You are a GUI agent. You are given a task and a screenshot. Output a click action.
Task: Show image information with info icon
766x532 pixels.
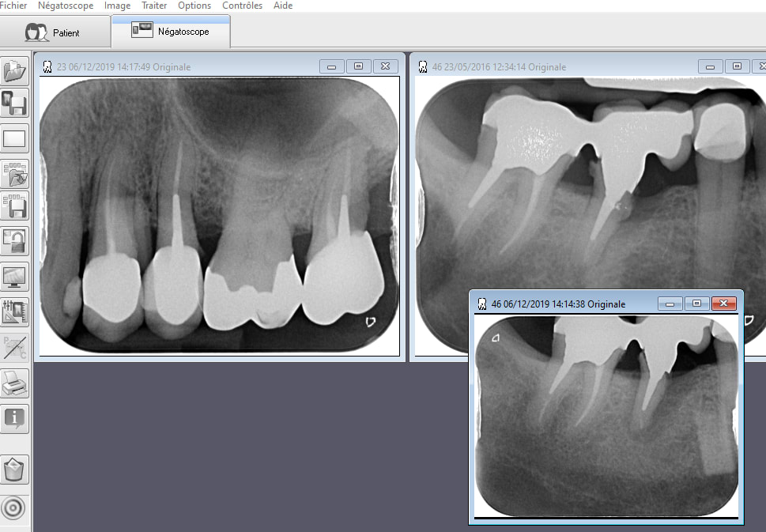(15, 418)
